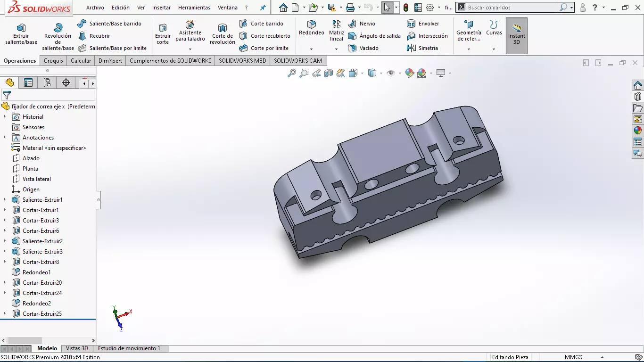Viewport: 644px width, 362px height.
Task: Open the appearances color ball pane
Action: pyautogui.click(x=638, y=131)
